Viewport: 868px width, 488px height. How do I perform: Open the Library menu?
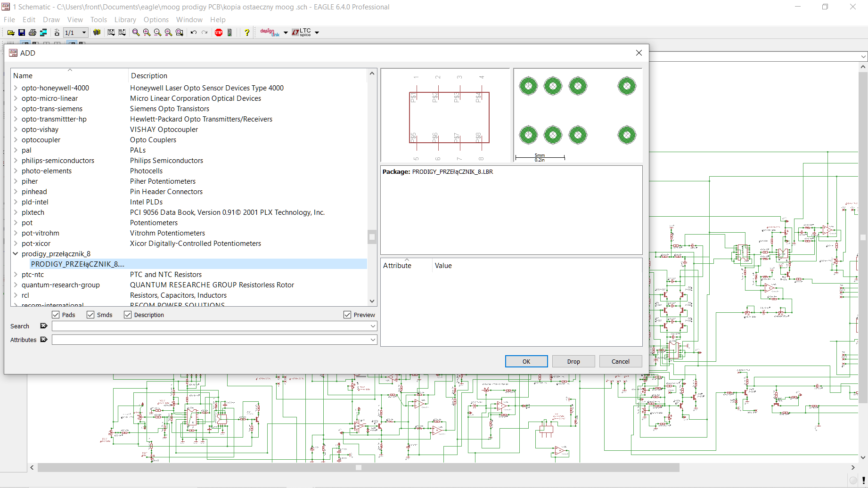pyautogui.click(x=125, y=20)
